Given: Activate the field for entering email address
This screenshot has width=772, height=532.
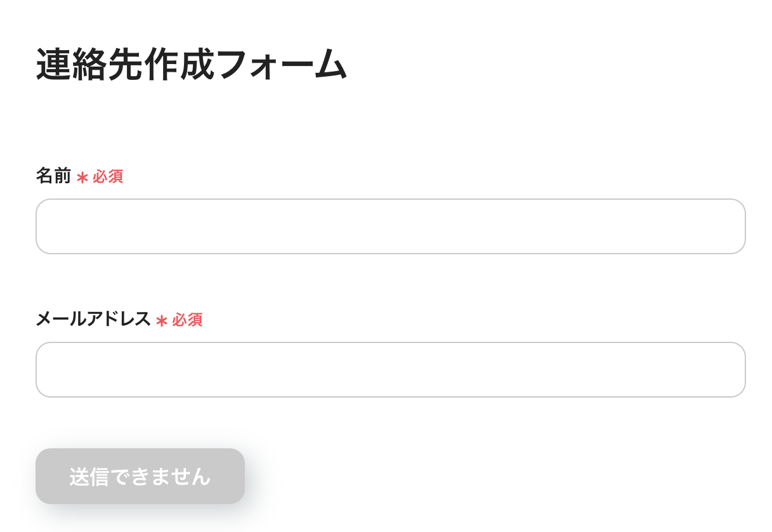Looking at the screenshot, I should [390, 370].
